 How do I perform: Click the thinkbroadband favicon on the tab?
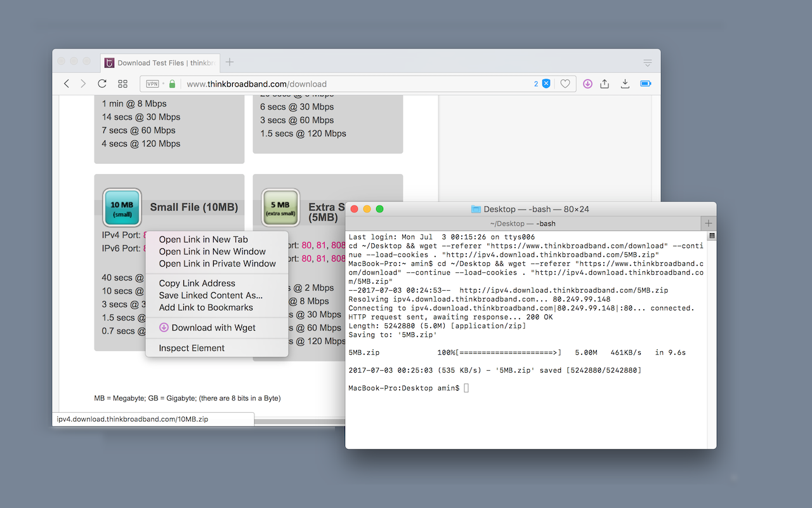[109, 63]
